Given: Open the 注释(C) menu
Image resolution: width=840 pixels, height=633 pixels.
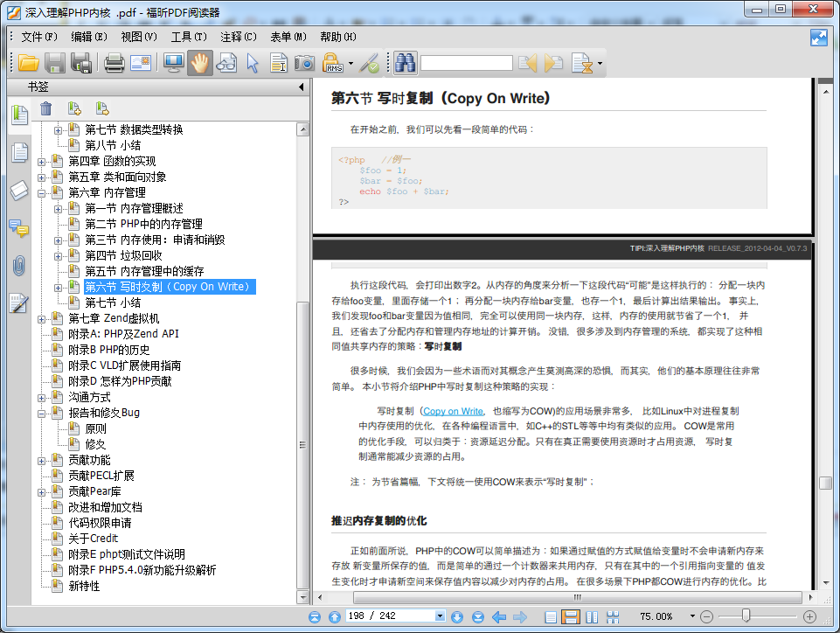Looking at the screenshot, I should tap(239, 37).
